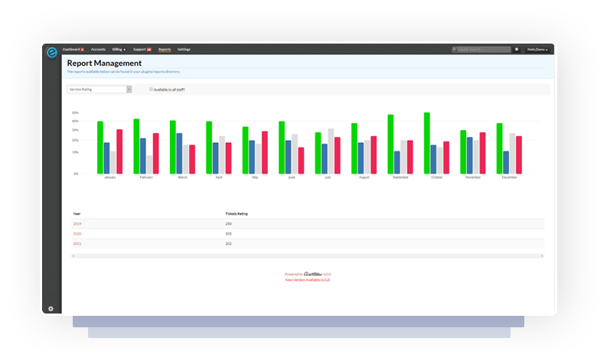Click the green bar for January

coord(100,148)
